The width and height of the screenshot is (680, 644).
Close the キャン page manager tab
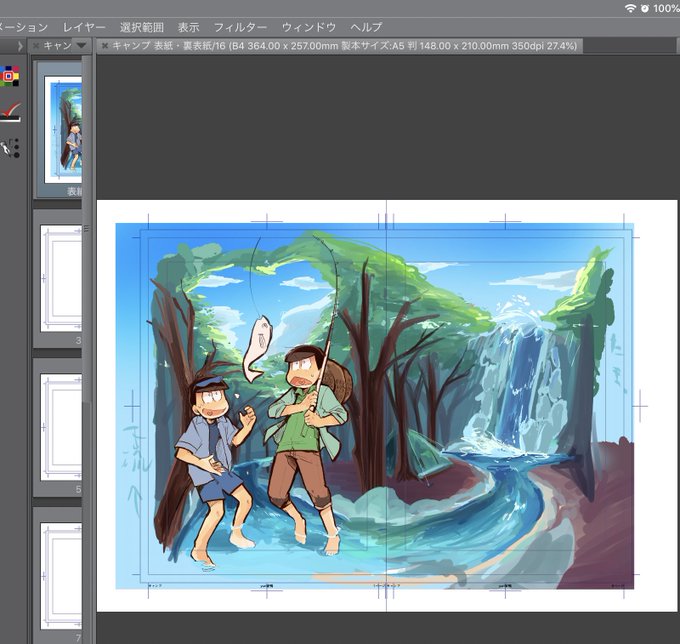(x=36, y=46)
